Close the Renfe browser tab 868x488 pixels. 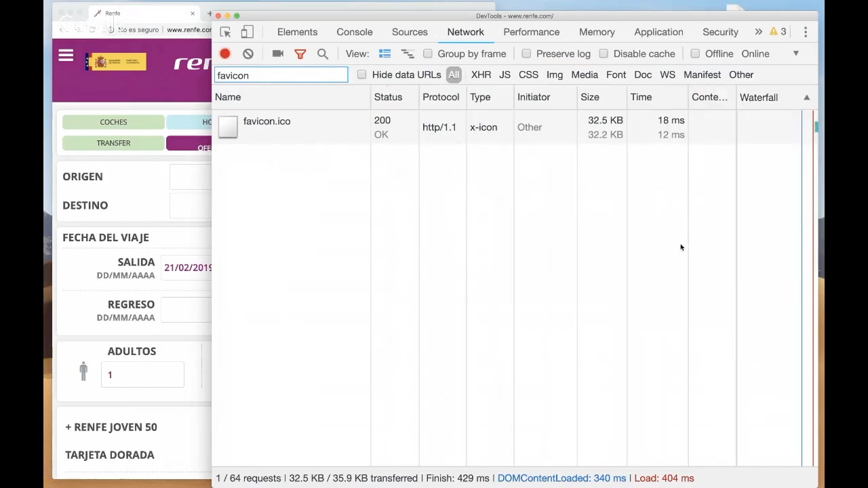click(193, 14)
